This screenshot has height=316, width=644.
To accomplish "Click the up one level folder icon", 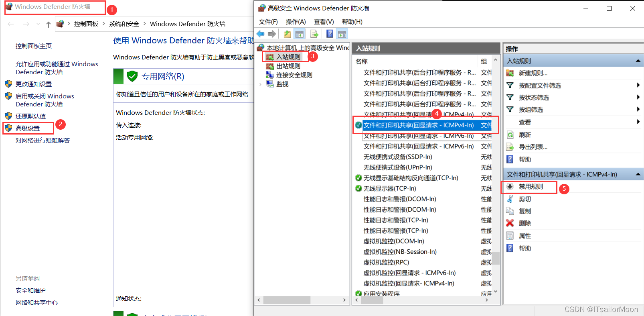I will pos(288,34).
